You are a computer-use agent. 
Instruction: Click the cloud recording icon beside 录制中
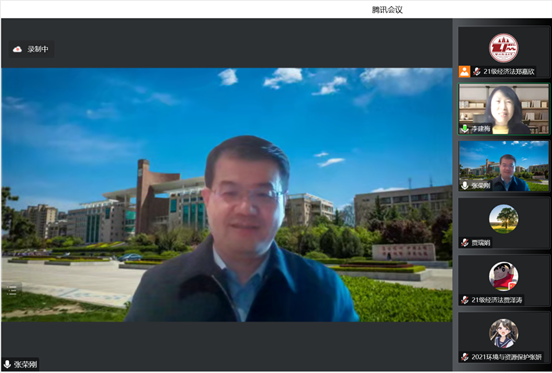pos(17,49)
